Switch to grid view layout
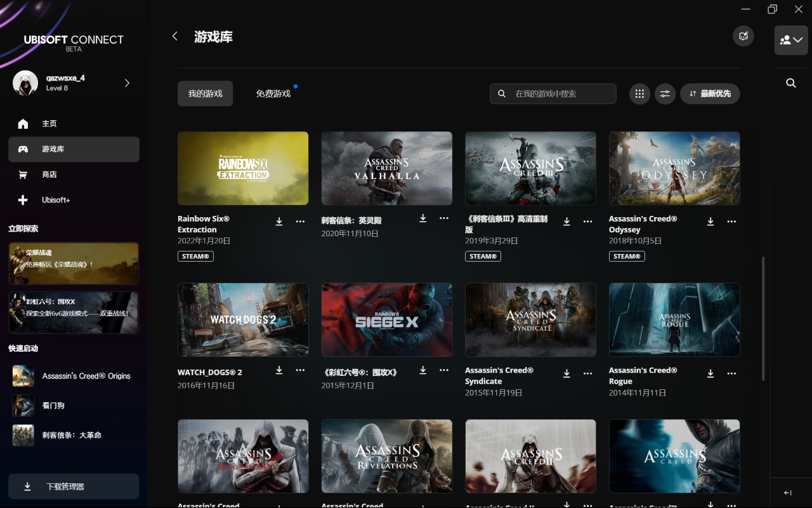Screen dimensions: 812x508 point(639,94)
